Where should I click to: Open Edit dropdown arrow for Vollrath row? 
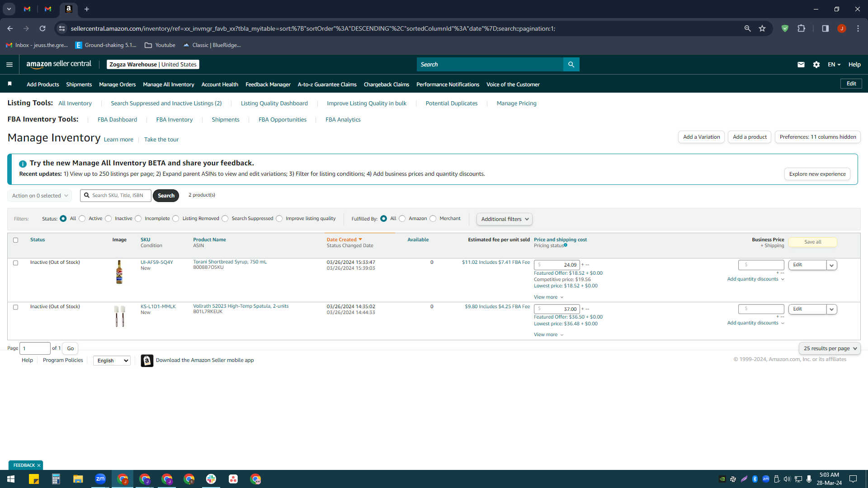pyautogui.click(x=832, y=310)
